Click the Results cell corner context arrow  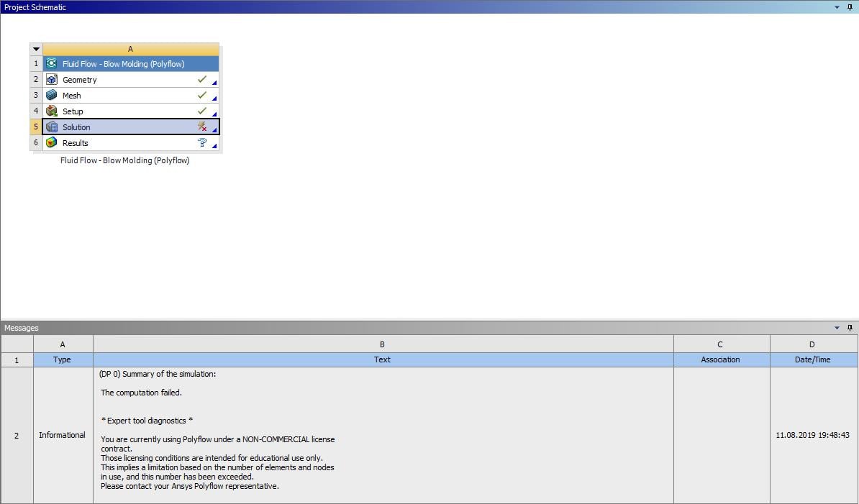[x=214, y=146]
